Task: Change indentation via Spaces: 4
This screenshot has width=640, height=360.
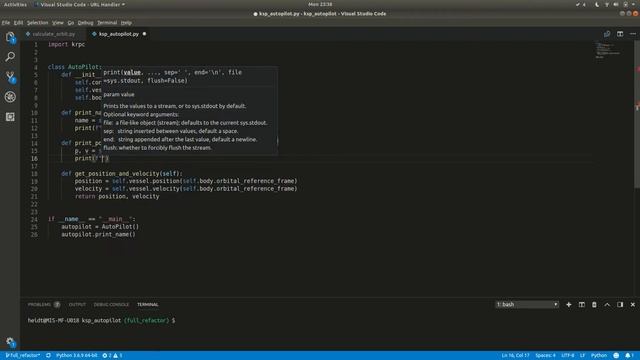Action: 545,356
